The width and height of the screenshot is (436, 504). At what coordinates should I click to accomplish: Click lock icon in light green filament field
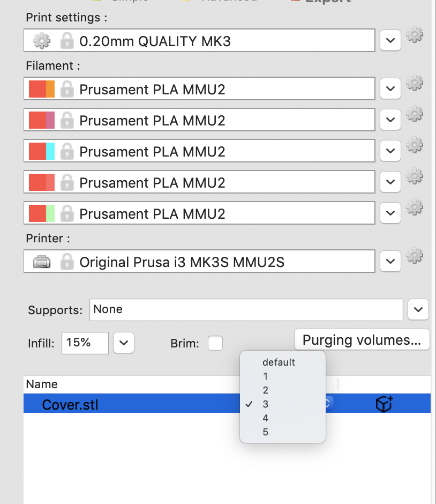pos(67,213)
